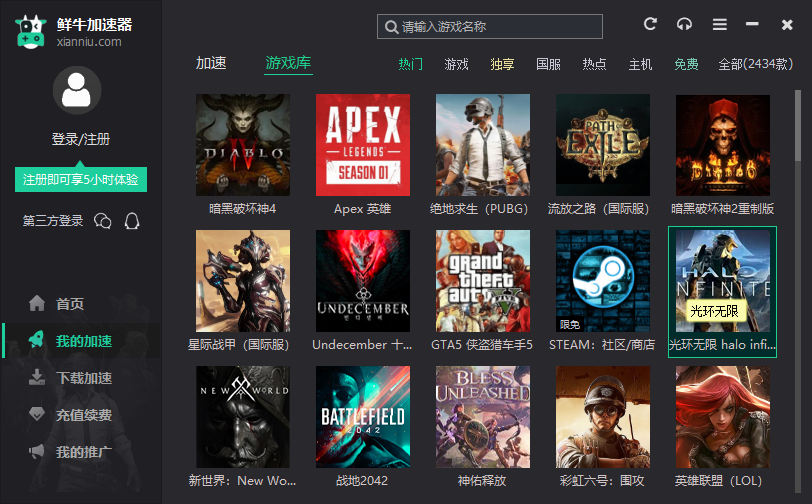Click diamond icon beside 充值续费
The width and height of the screenshot is (812, 504).
tap(37, 414)
